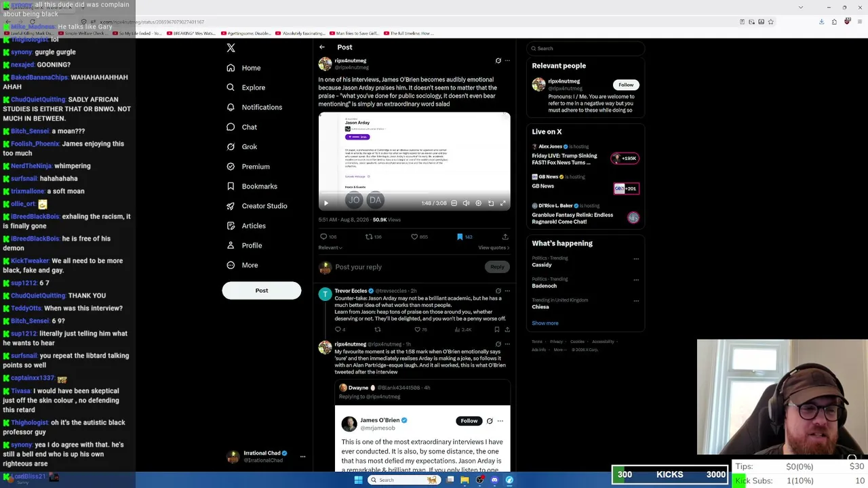Screen dimensions: 868x488
Task: Click the Profile sidebar icon
Action: coord(231,245)
